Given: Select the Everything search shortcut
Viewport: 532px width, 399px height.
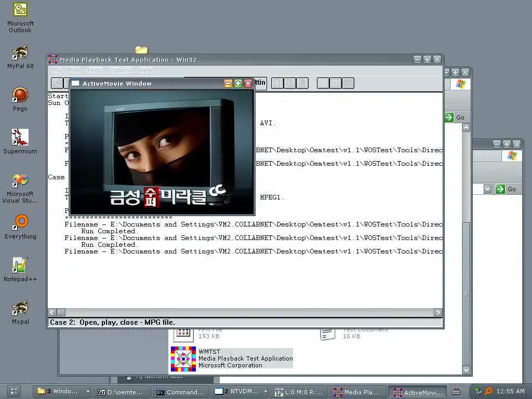Looking at the screenshot, I should [x=20, y=227].
